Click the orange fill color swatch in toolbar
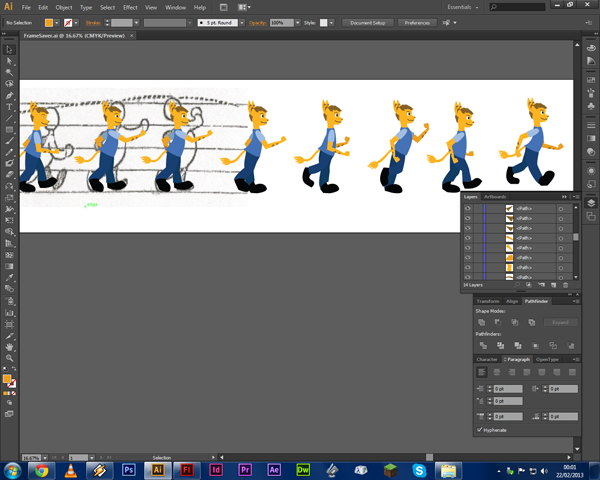 (7, 379)
